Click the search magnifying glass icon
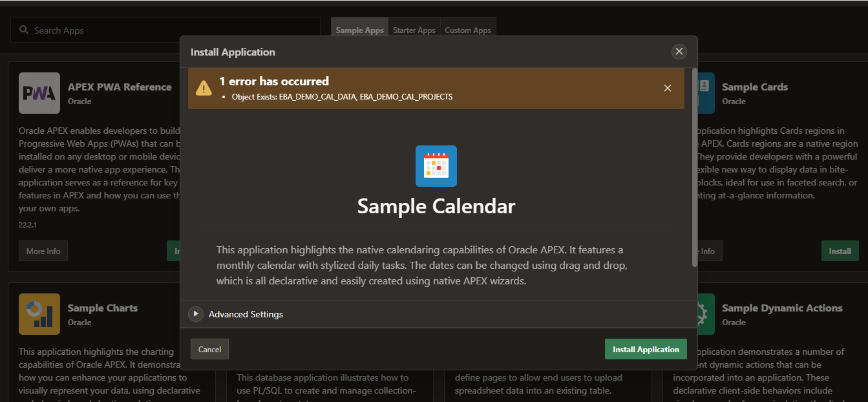The height and width of the screenshot is (402, 868). pos(24,30)
